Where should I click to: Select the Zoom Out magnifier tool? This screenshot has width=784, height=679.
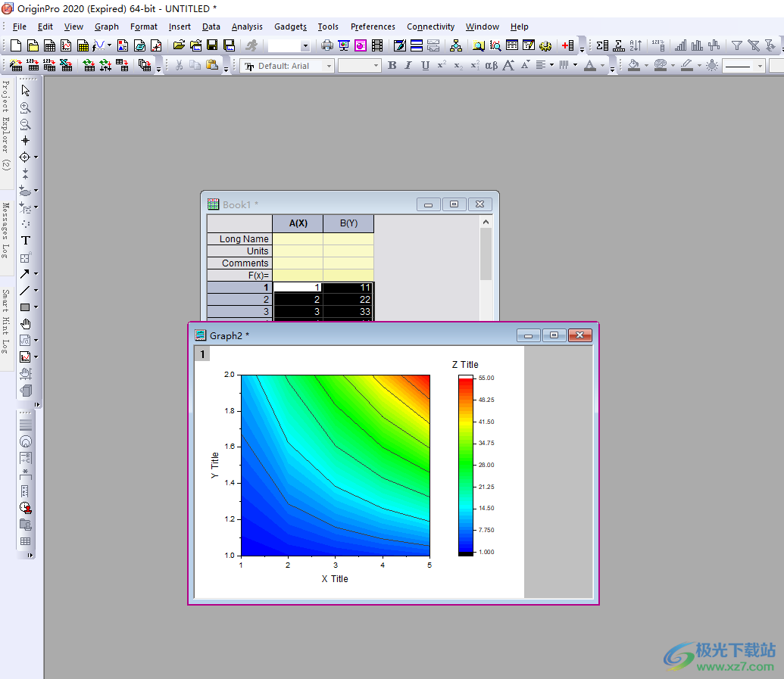pos(26,124)
